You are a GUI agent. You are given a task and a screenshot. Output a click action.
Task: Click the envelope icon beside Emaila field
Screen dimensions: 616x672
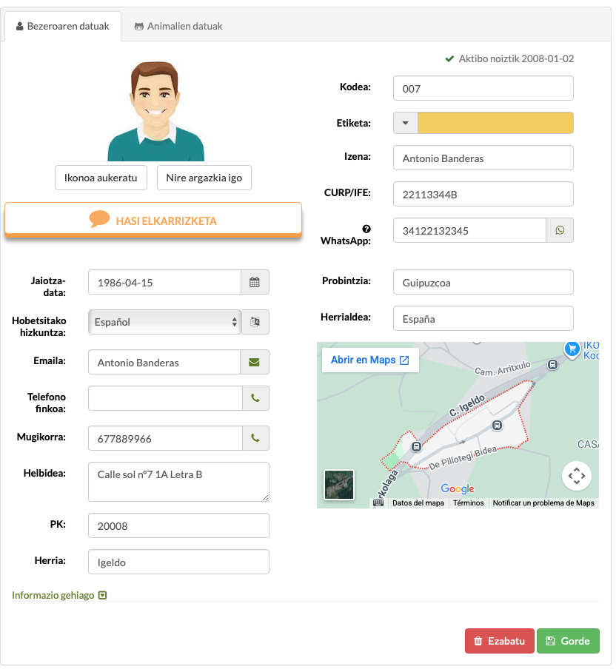tap(255, 362)
